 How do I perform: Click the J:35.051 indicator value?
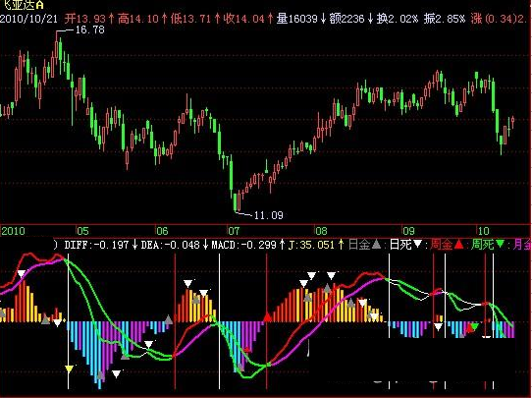pyautogui.click(x=311, y=245)
